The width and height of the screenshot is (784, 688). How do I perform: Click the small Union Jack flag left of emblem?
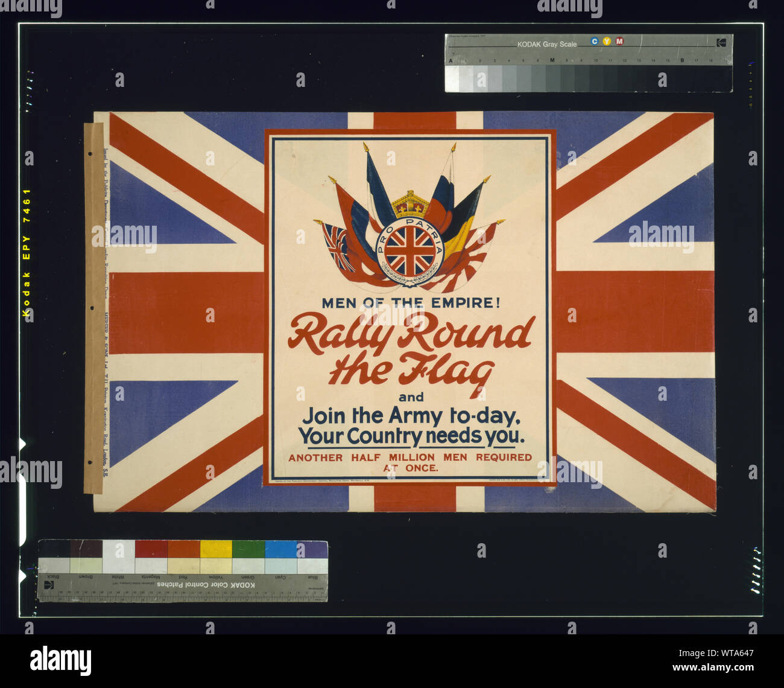pos(338,246)
